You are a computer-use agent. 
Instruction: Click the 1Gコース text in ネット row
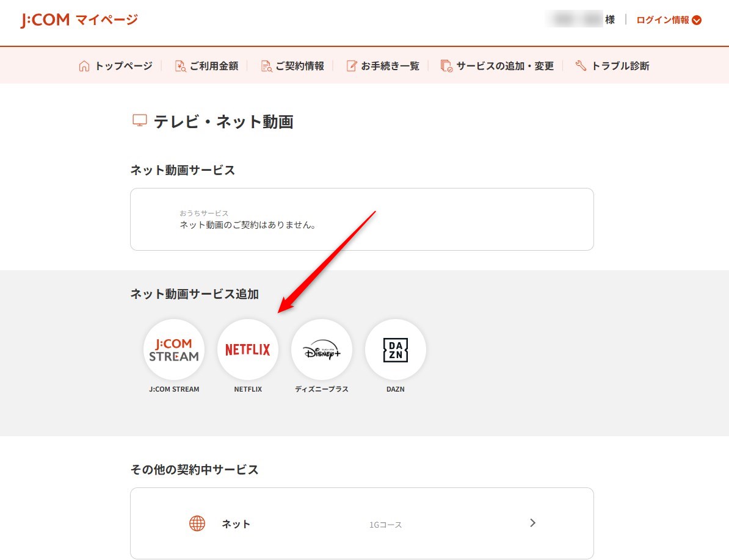[x=385, y=525]
